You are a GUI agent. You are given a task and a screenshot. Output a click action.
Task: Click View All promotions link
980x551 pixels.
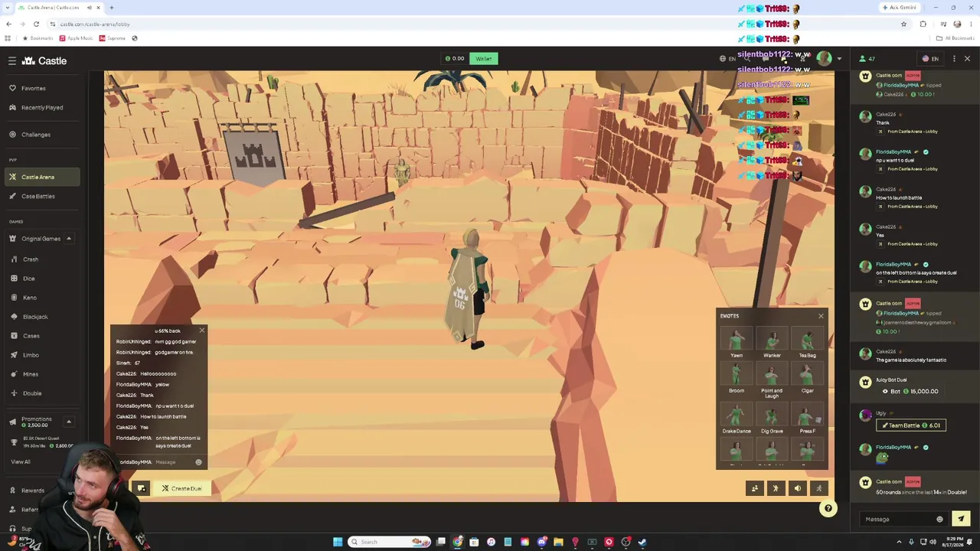point(21,461)
